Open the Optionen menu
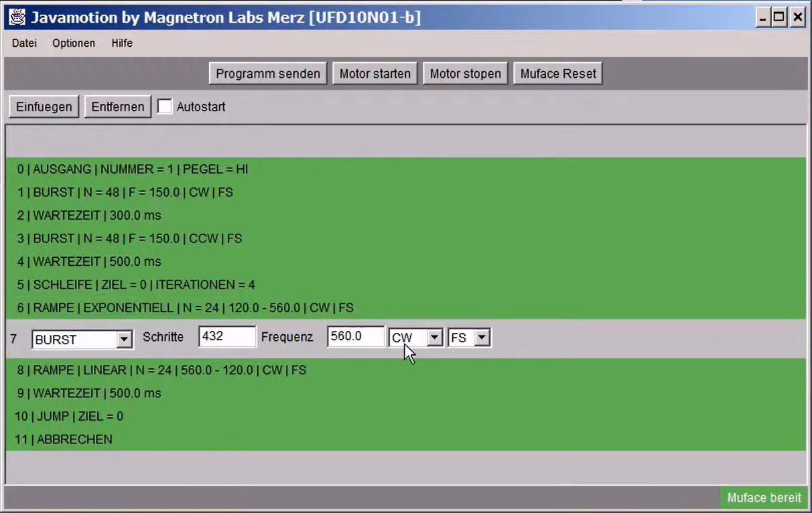Image resolution: width=812 pixels, height=513 pixels. click(74, 43)
